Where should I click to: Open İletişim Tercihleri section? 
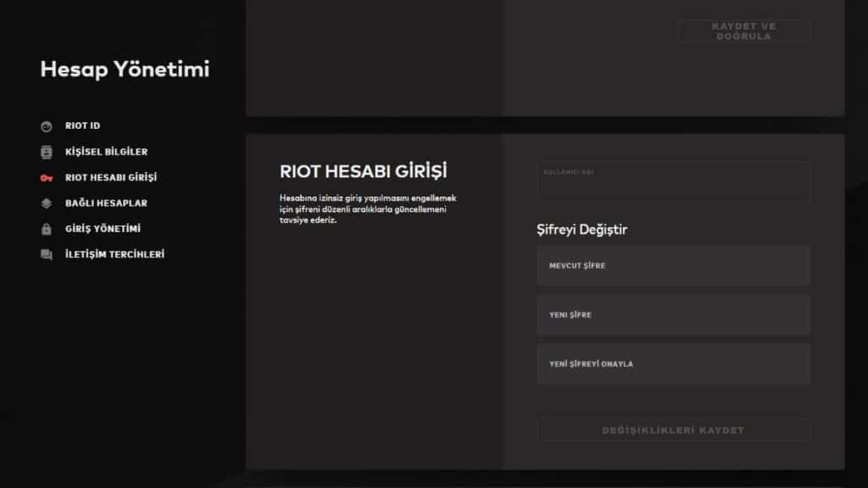coord(114,254)
